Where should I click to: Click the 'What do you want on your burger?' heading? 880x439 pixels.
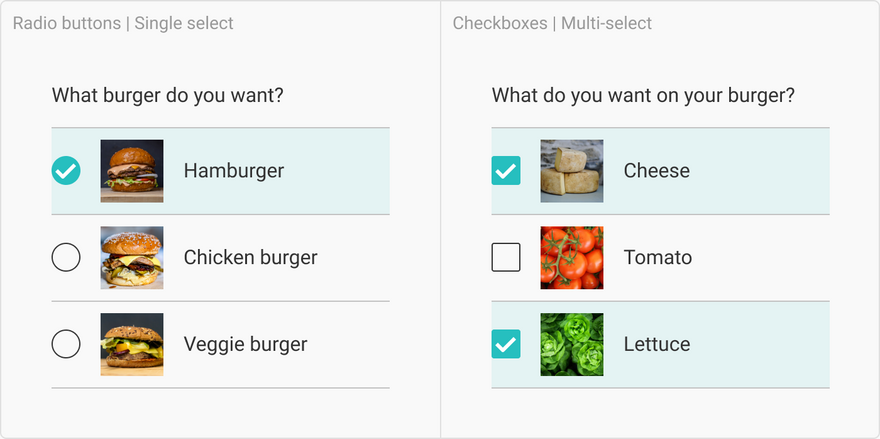pyautogui.click(x=643, y=96)
